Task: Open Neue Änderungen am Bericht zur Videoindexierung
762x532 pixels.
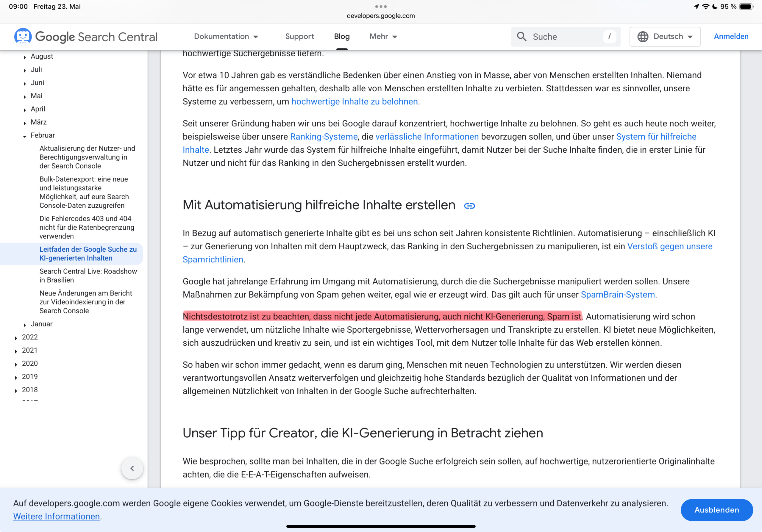Action: (x=86, y=302)
